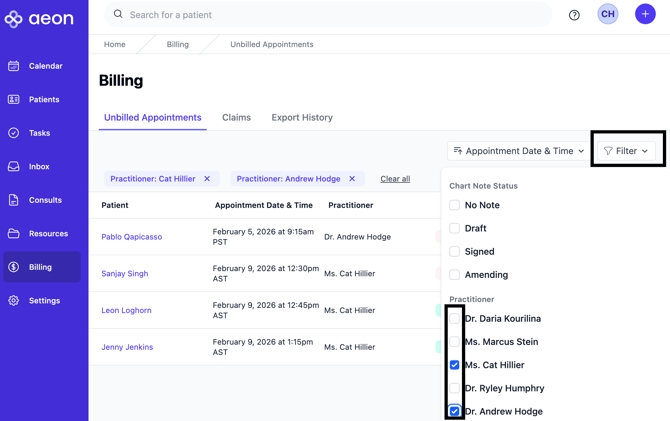Remove the Practitioner: Cat Hillier filter chip
This screenshot has height=421, width=670.
(207, 179)
